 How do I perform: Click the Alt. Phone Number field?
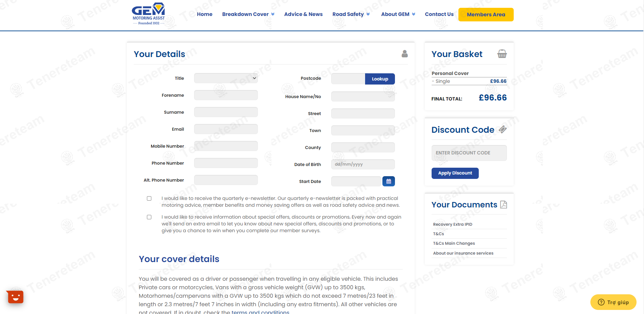[x=226, y=180]
